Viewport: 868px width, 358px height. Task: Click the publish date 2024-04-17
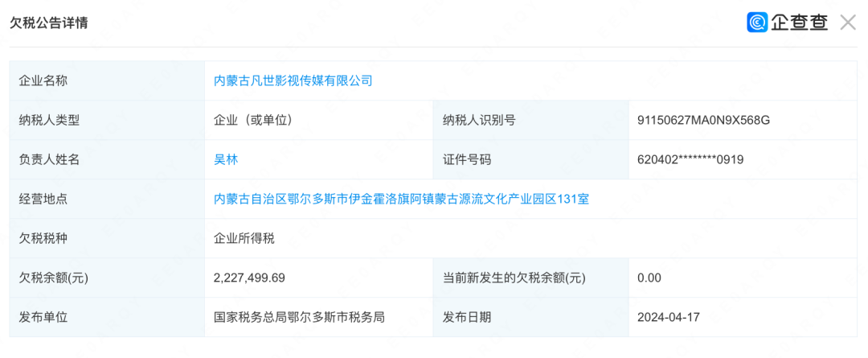669,318
